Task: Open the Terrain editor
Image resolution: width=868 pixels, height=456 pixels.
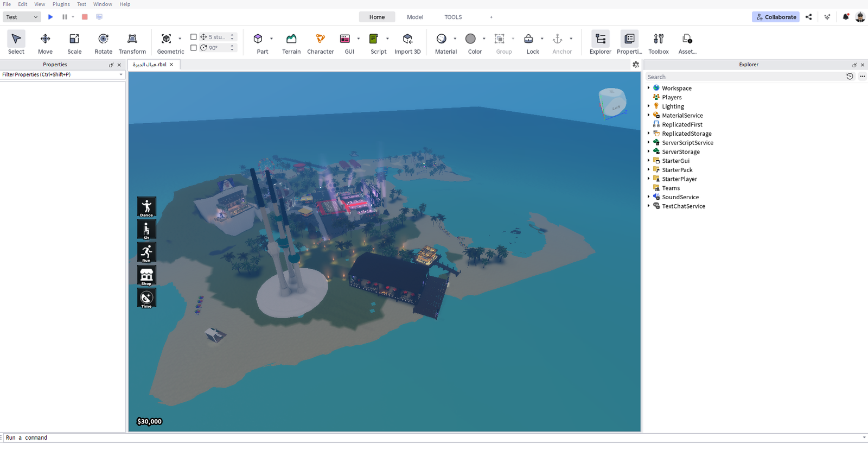Action: [x=291, y=43]
